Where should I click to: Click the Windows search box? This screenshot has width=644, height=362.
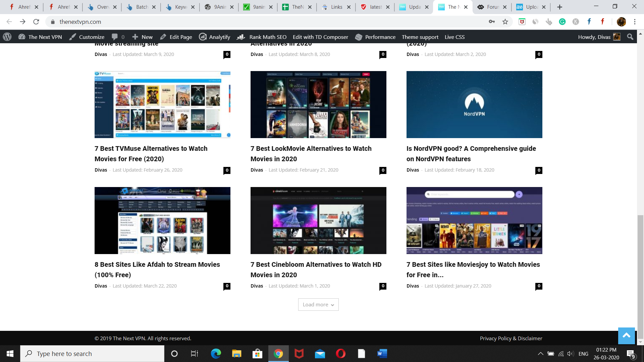tap(92, 354)
